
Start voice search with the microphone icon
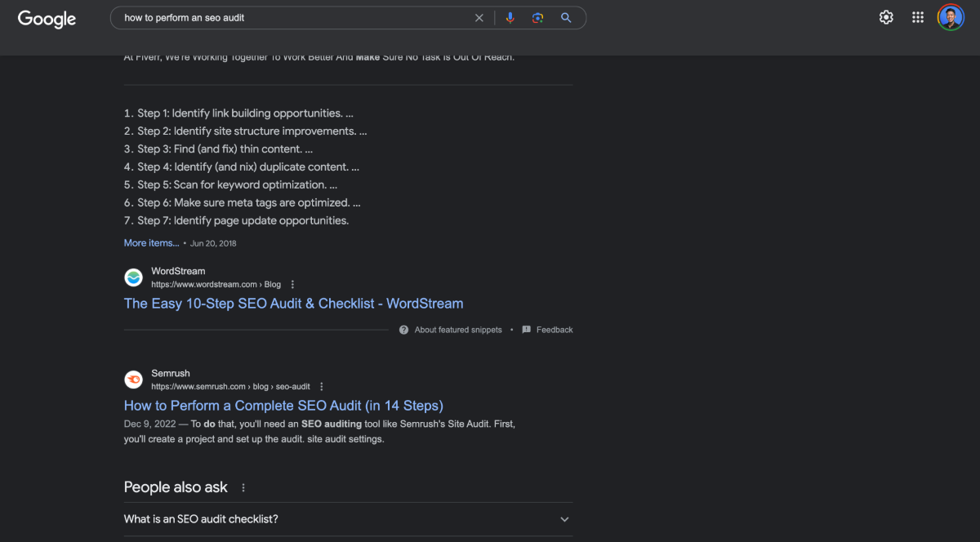coord(510,18)
